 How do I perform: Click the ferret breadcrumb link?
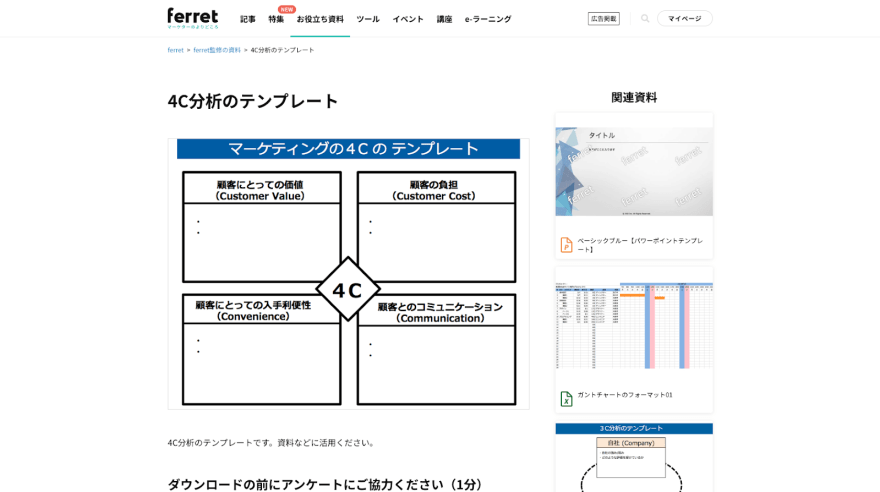point(175,50)
